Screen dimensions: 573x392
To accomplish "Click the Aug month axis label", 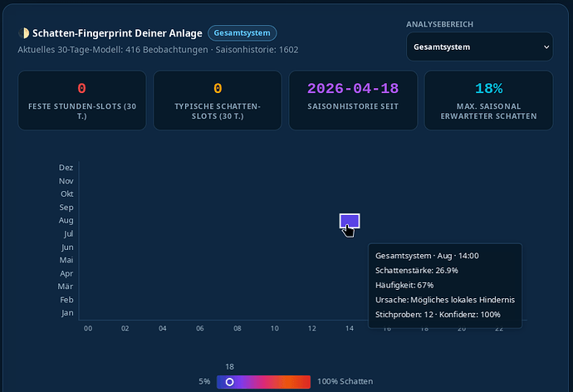I will coord(66,220).
